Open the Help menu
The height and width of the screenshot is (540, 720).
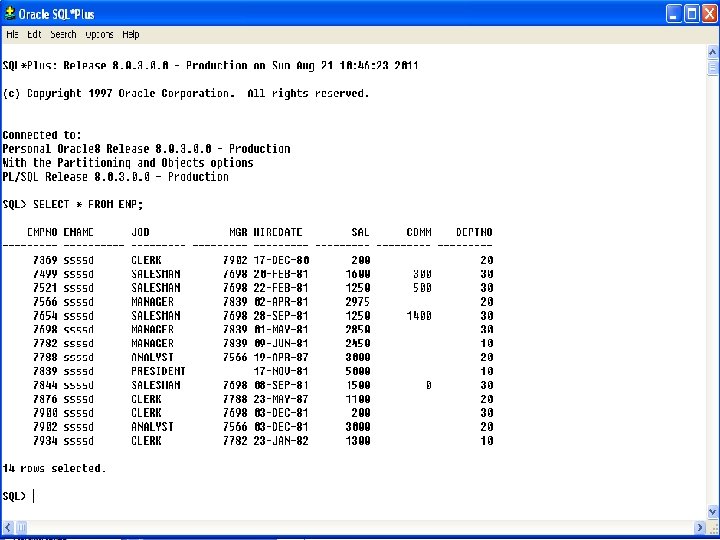coord(131,34)
